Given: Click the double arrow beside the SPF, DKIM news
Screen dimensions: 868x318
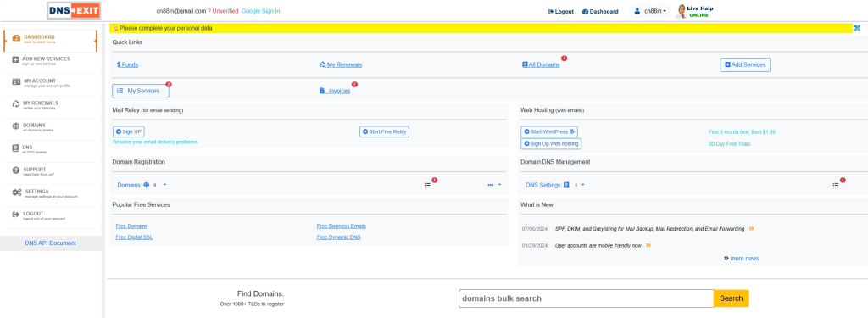Looking at the screenshot, I should point(751,228).
